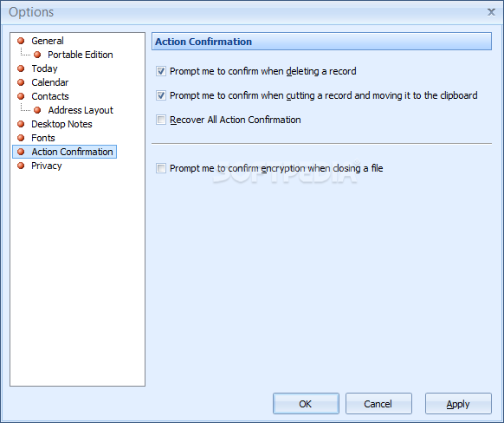Cancel the Options dialog
The image size is (504, 423).
click(x=378, y=403)
